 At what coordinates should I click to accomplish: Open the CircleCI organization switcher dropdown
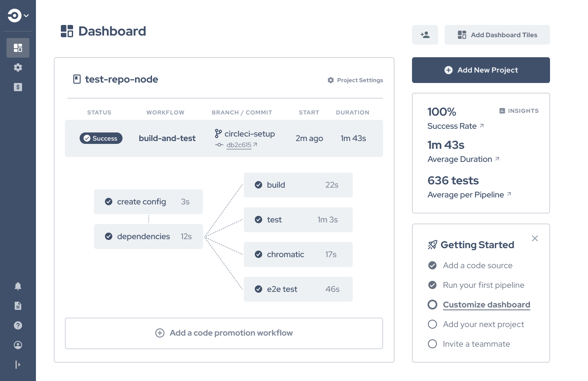tap(18, 16)
